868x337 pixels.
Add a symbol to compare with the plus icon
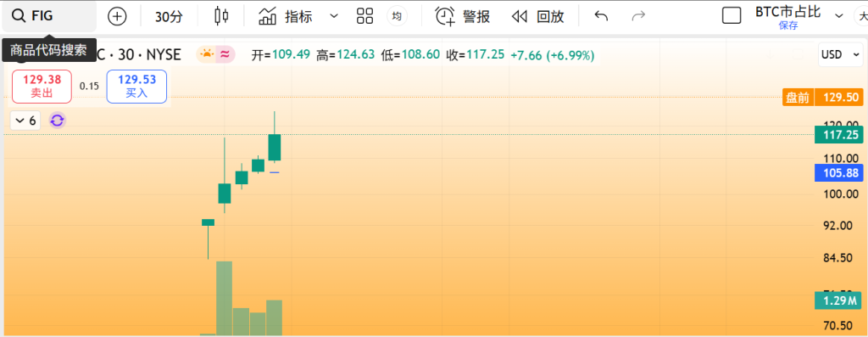click(117, 17)
